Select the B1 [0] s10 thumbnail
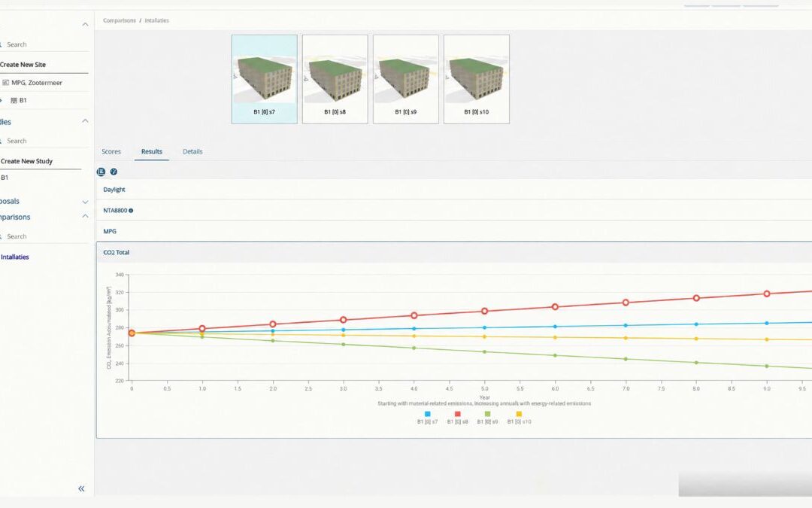Screen dimensions: 812x508 pyautogui.click(x=477, y=79)
